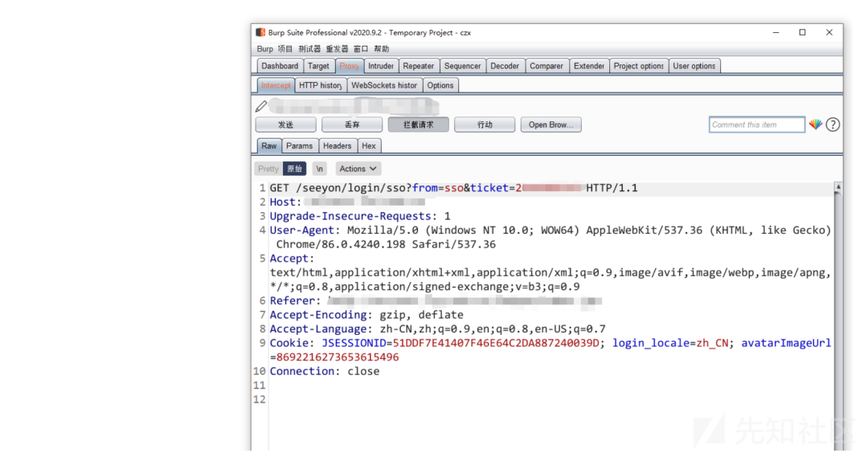This screenshot has height=453, width=868.
Task: Click the GET request line text
Action: (454, 188)
